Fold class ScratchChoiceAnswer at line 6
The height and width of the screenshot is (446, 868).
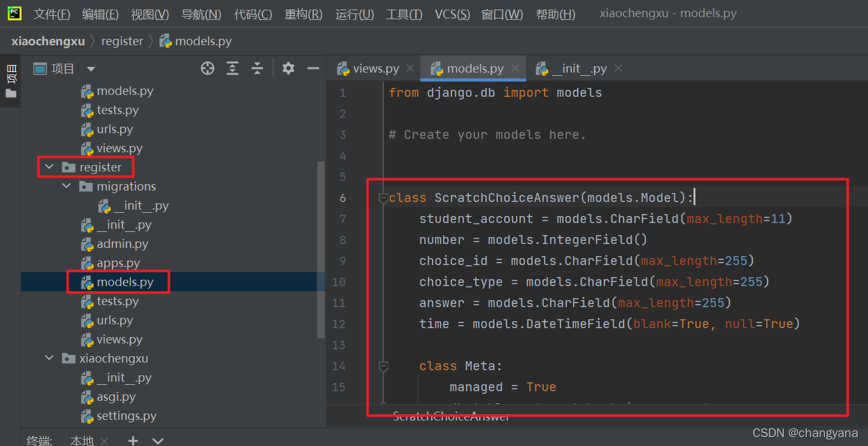[x=383, y=198]
